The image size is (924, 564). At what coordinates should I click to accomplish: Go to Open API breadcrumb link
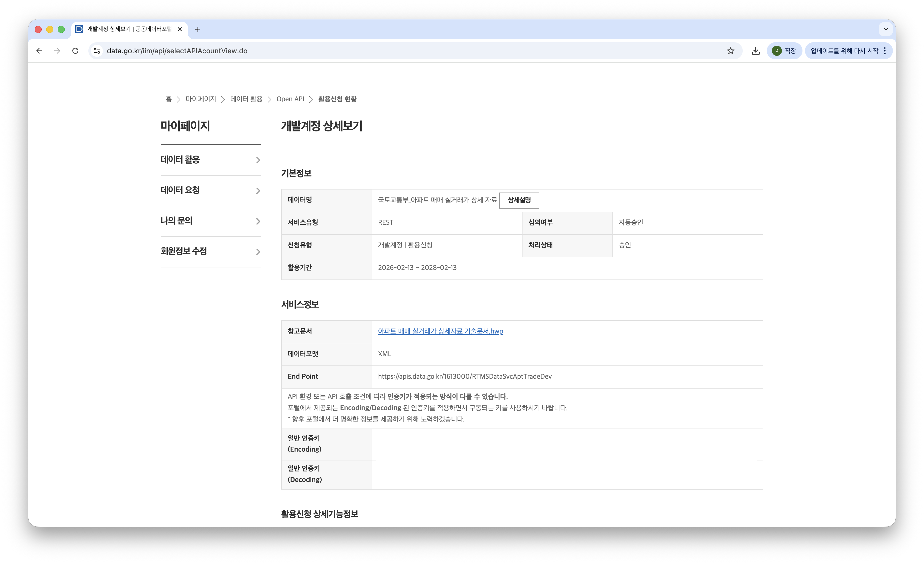tap(290, 99)
